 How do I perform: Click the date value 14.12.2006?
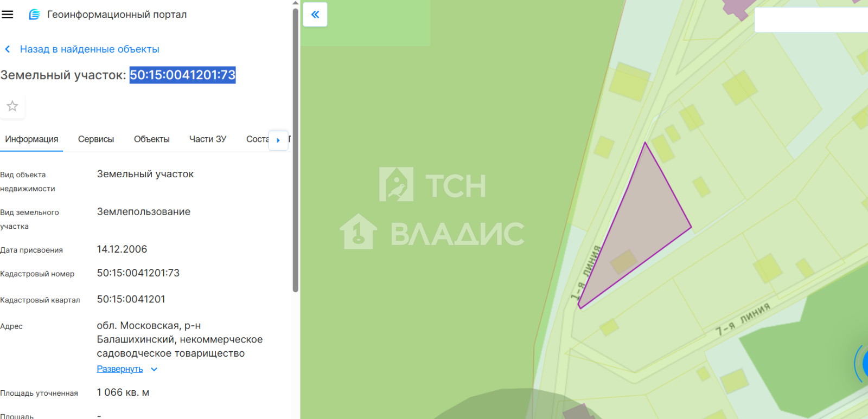[x=122, y=249]
